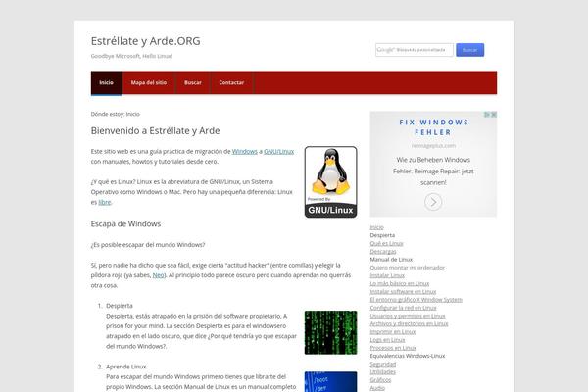Click the AdChoices info icon on the ad
This screenshot has height=392, width=588.
pos(487,115)
